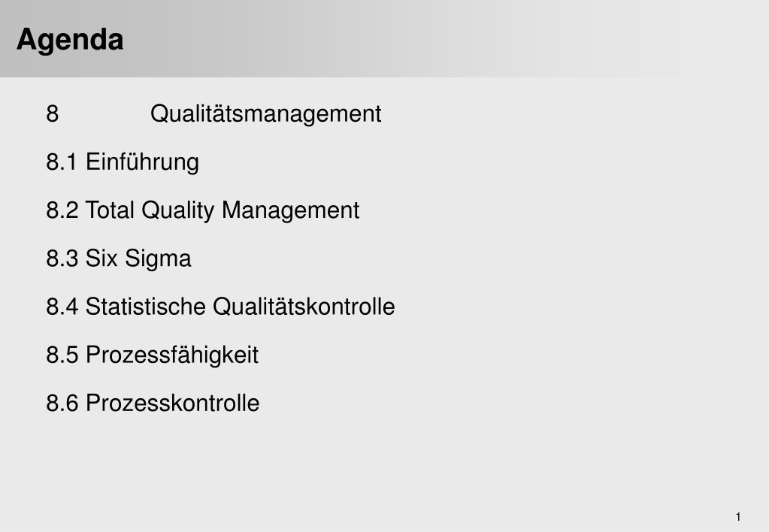Select the Qualitätsmanagement heading text
Image resolution: width=769 pixels, height=532 pixels.
tap(266, 115)
